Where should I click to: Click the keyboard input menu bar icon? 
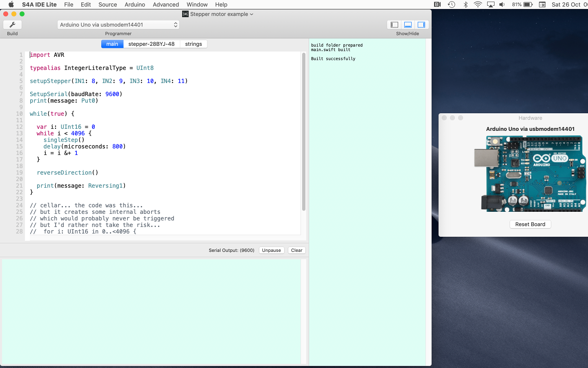pos(542,4)
